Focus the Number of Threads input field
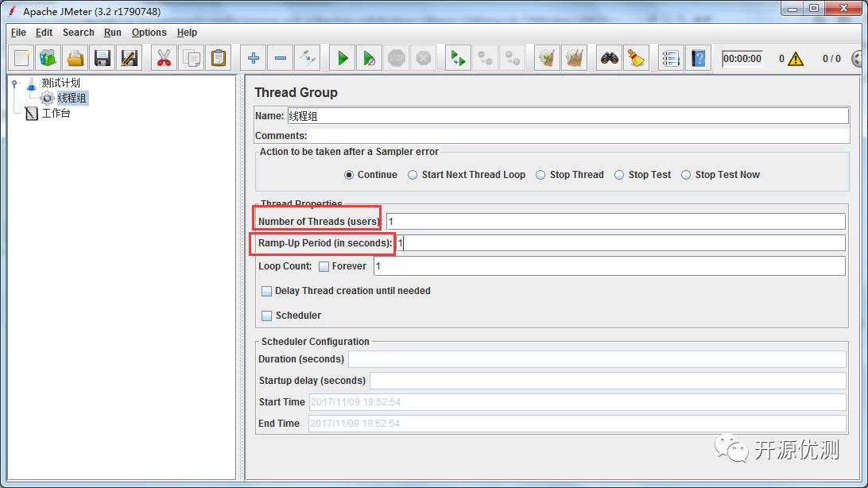 point(615,221)
